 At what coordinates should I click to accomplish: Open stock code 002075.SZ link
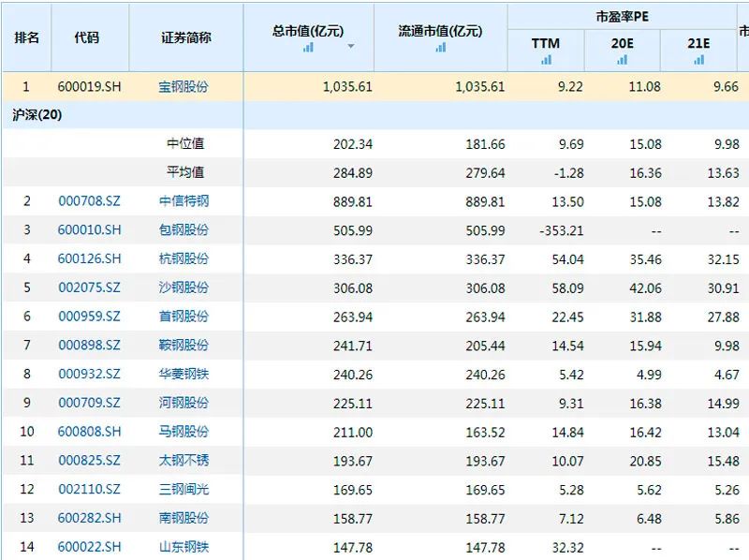pos(89,287)
